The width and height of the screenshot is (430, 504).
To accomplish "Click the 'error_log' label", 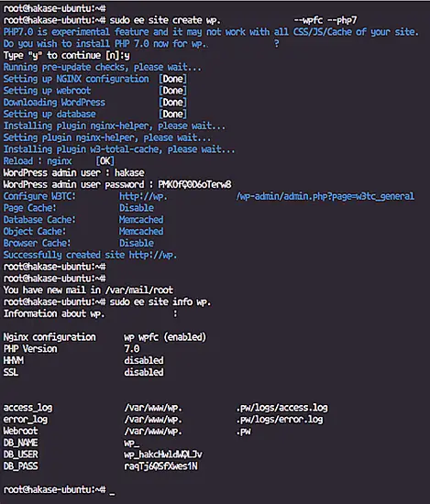I will pos(26,420).
